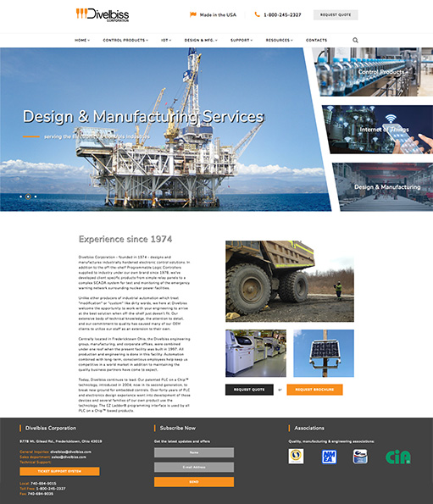This screenshot has width=433, height=504.
Task: Expand the Support menu
Action: pos(241,40)
